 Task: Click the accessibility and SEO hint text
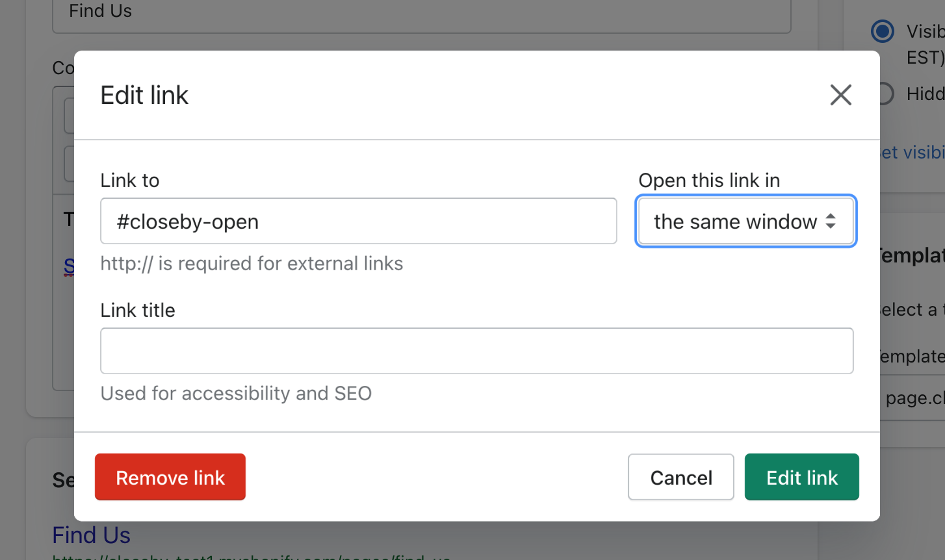[x=236, y=394]
